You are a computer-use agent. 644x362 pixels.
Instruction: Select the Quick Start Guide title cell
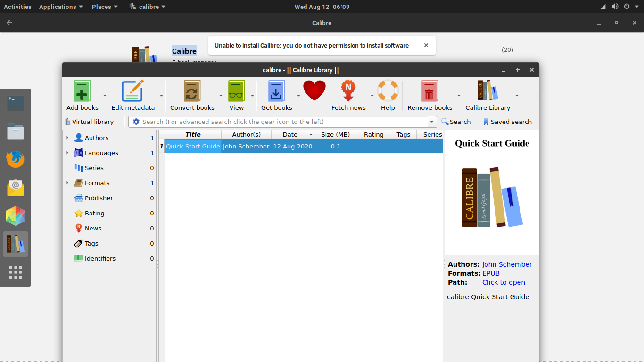(193, 146)
